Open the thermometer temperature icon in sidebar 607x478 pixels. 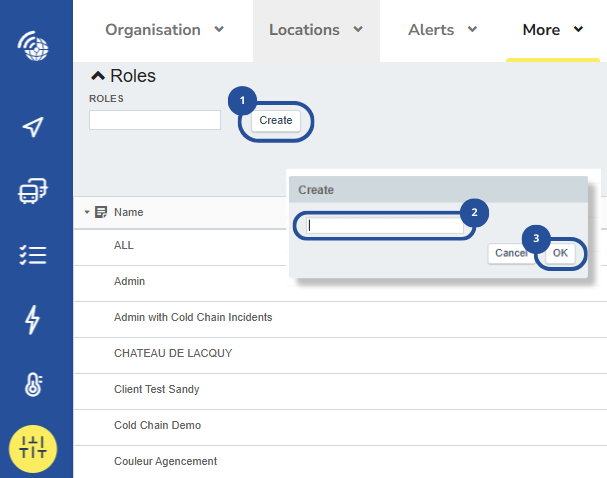pyautogui.click(x=34, y=385)
